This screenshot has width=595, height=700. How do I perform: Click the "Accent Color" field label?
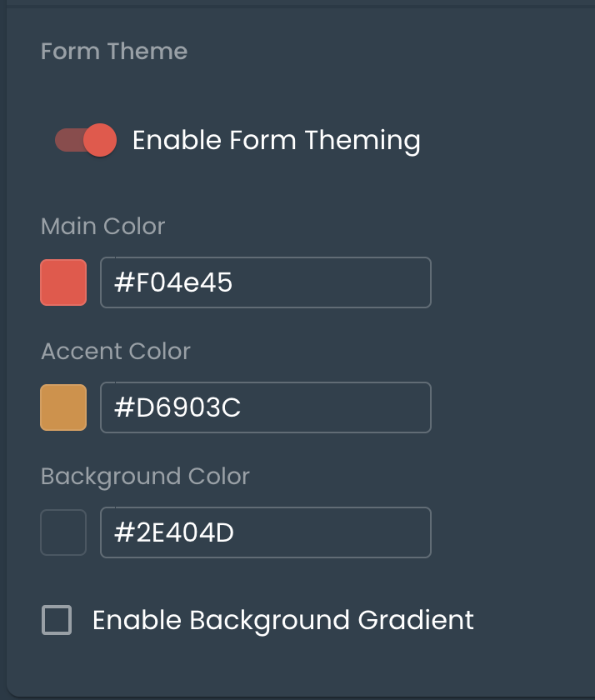[116, 351]
